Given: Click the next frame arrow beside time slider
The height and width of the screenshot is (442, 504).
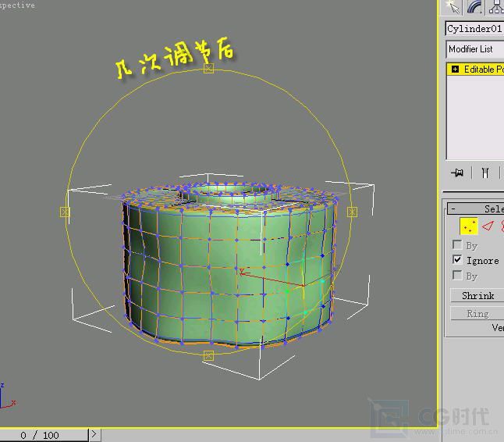Looking at the screenshot, I should (94, 435).
